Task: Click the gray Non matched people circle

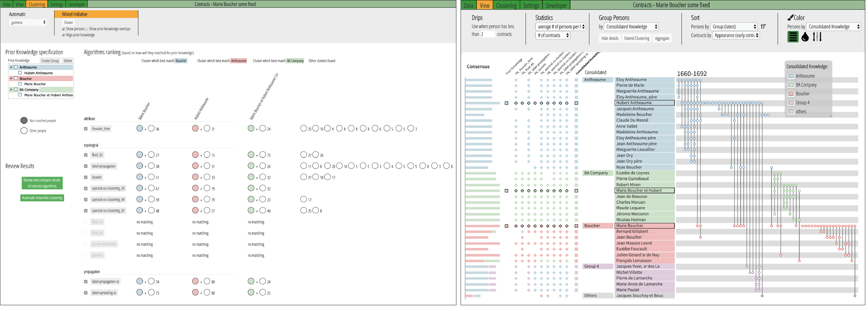Action: 24,121
